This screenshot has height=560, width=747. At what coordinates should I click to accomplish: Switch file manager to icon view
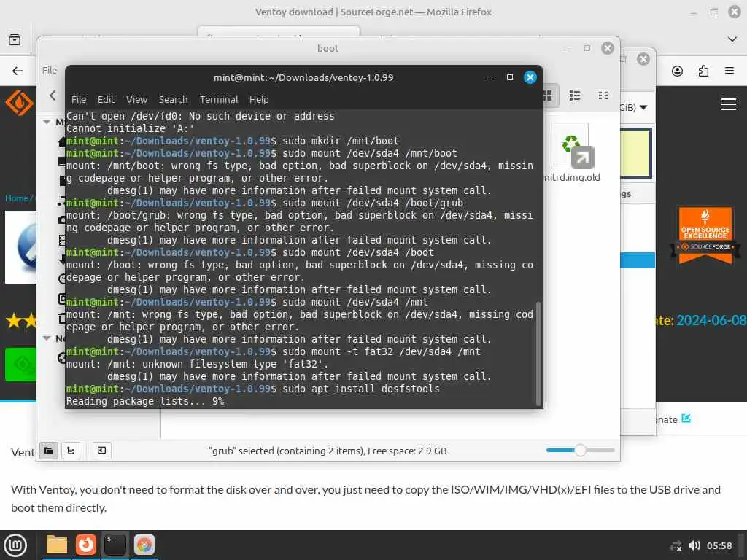(x=548, y=96)
